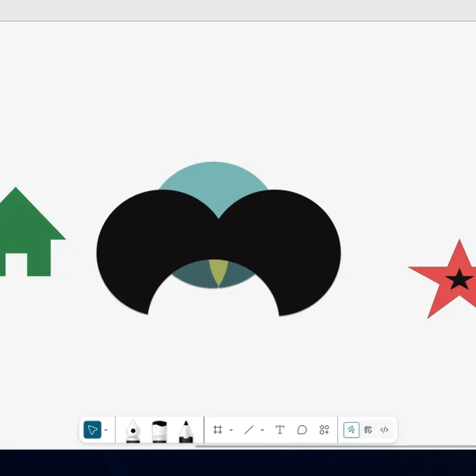
Task: Select the light teal circle top
Action: (x=213, y=185)
